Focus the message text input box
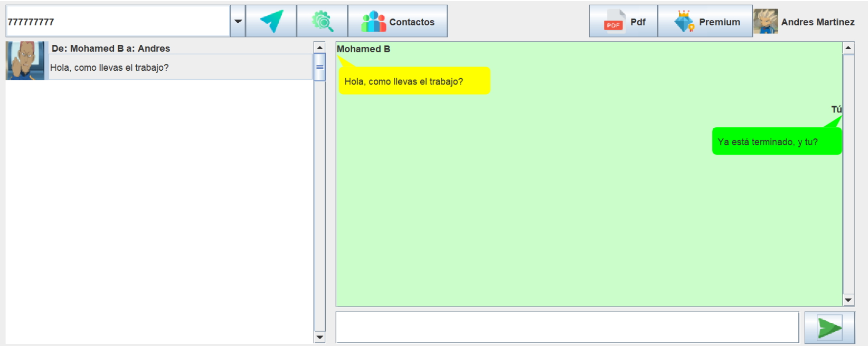This screenshot has width=868, height=346. (567, 327)
